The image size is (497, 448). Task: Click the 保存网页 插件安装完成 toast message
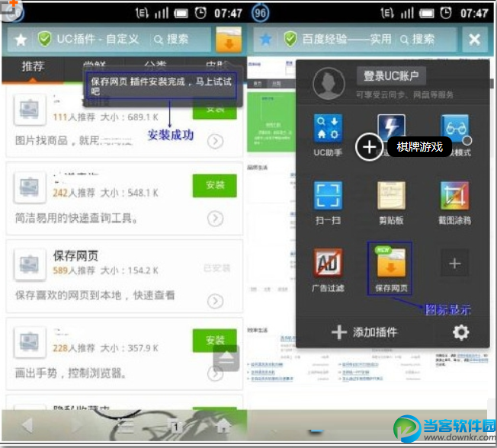pyautogui.click(x=161, y=86)
